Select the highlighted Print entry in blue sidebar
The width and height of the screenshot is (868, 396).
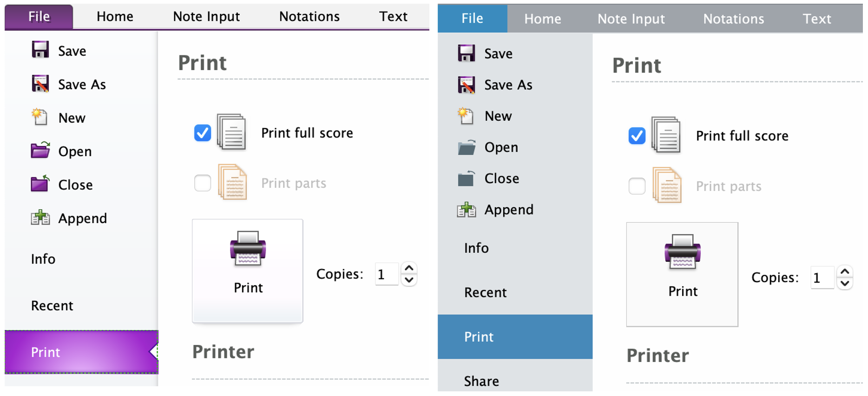coord(515,337)
